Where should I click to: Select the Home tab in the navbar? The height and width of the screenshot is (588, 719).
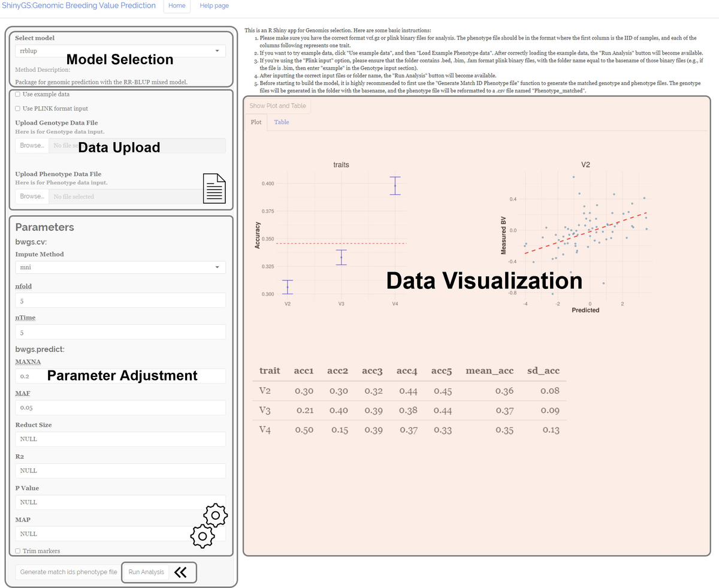177,5
